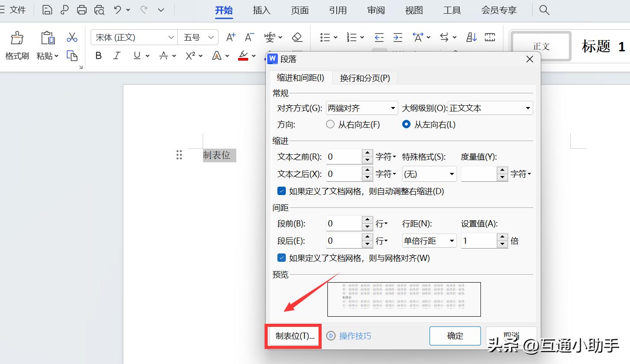Open the 对齐方式 alignment dropdown
Image resolution: width=630 pixels, height=364 pixels.
[361, 108]
